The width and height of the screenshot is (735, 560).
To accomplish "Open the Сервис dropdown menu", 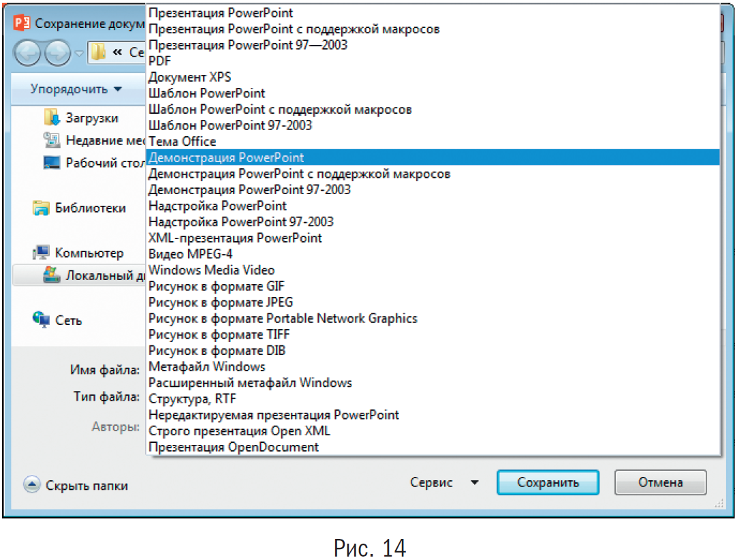I will click(443, 482).
